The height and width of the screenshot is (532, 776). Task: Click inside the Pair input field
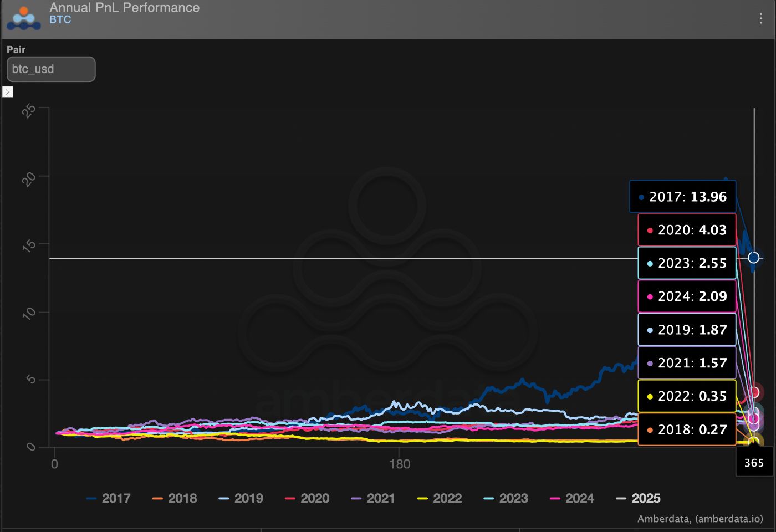[50, 69]
